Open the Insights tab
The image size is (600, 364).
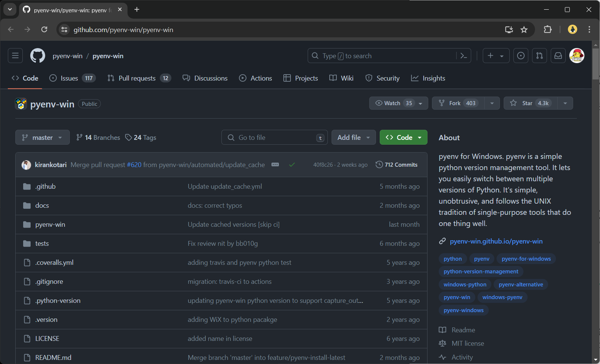428,78
